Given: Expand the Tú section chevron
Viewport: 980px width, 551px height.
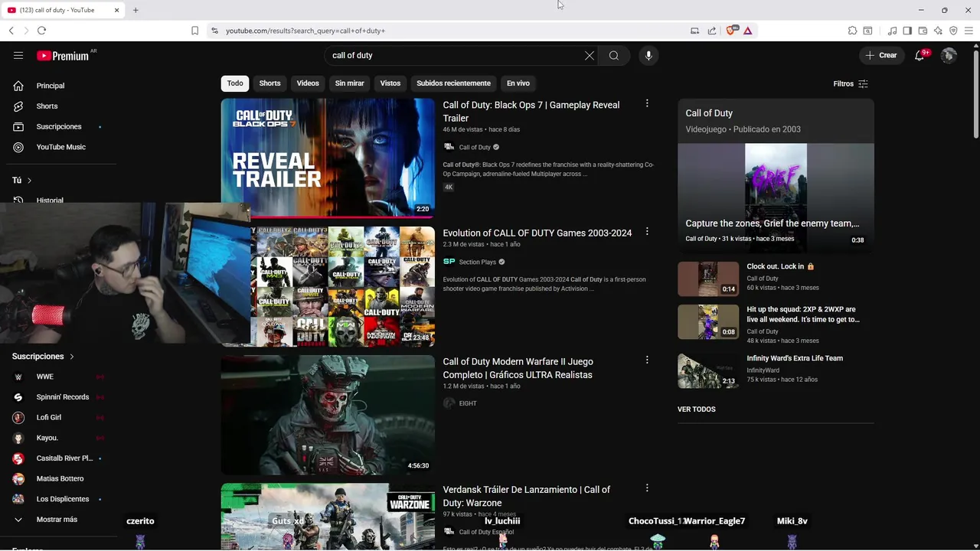Looking at the screenshot, I should [29, 181].
